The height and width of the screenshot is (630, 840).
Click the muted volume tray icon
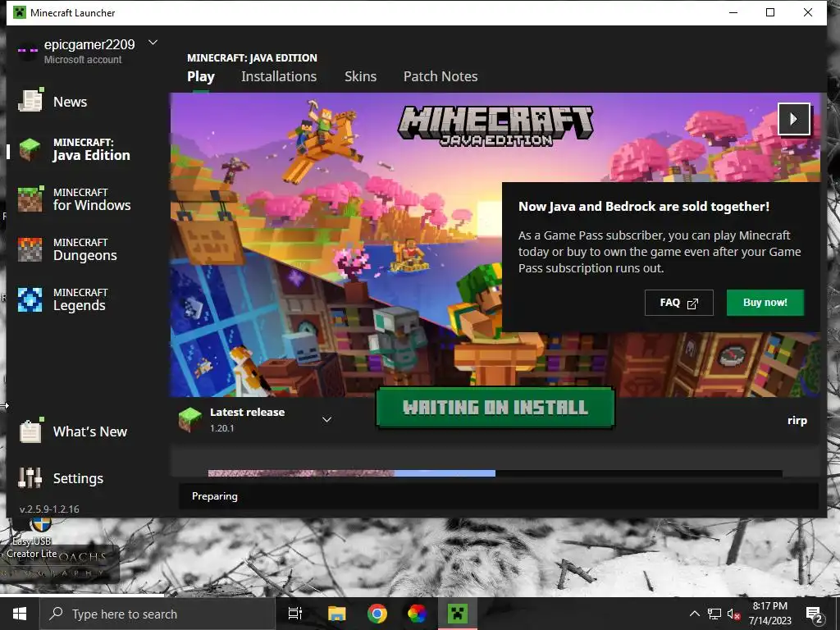point(733,614)
